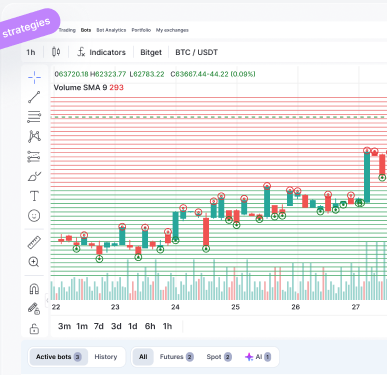This screenshot has width=387, height=375.
Task: Activate the zoom in tool
Action: click(34, 262)
